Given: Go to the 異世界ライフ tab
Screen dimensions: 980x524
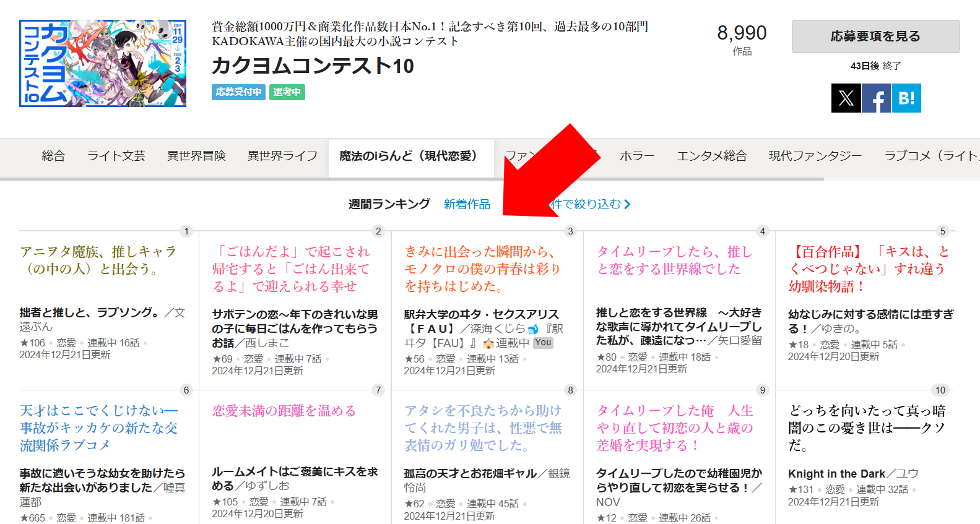Looking at the screenshot, I should pyautogui.click(x=282, y=156).
